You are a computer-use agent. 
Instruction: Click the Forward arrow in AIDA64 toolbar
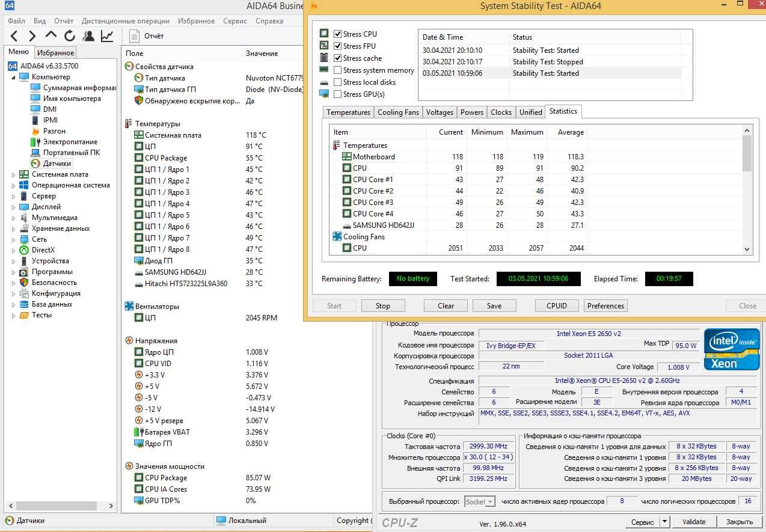coord(33,36)
